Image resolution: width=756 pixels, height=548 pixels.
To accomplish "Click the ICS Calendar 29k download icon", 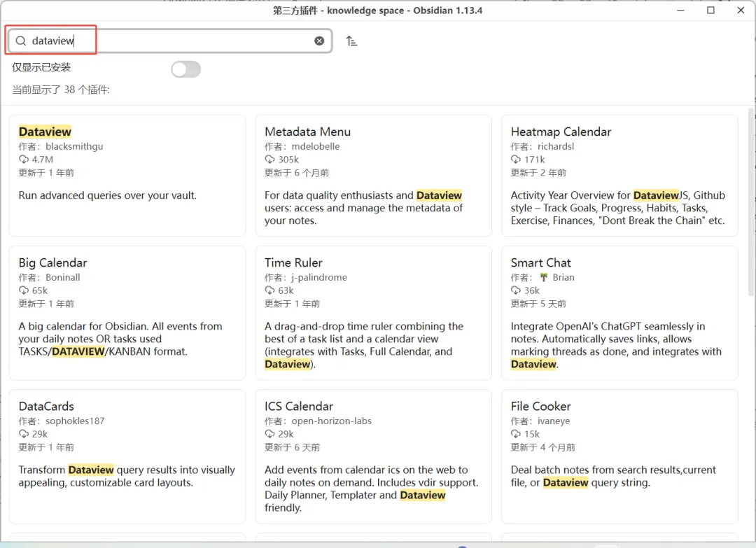I will point(269,434).
